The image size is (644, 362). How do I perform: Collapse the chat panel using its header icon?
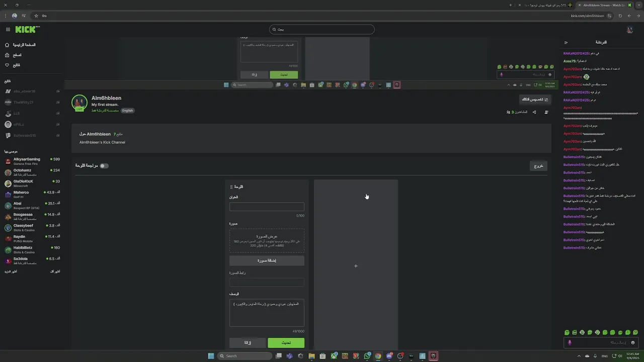(x=566, y=42)
